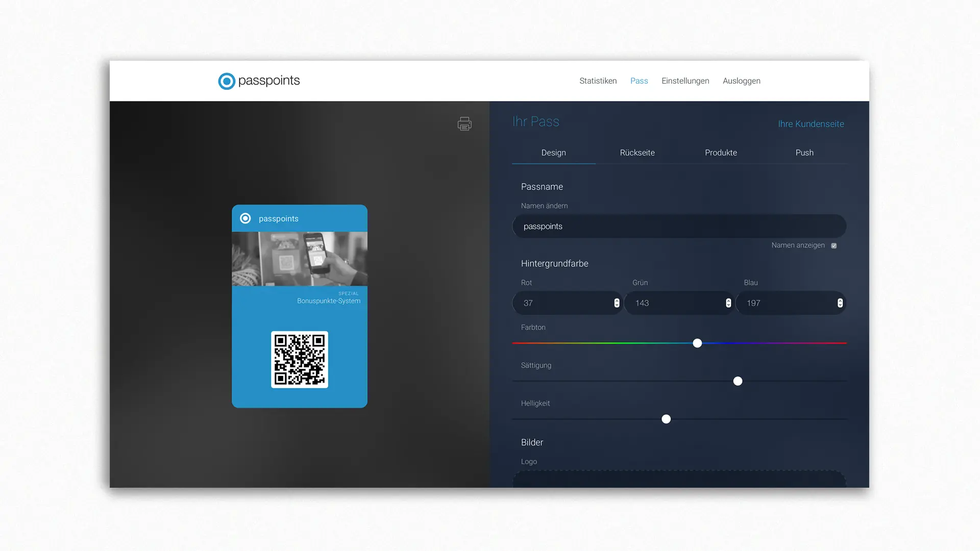The height and width of the screenshot is (551, 980).
Task: Click the Bilder section heading
Action: [532, 442]
